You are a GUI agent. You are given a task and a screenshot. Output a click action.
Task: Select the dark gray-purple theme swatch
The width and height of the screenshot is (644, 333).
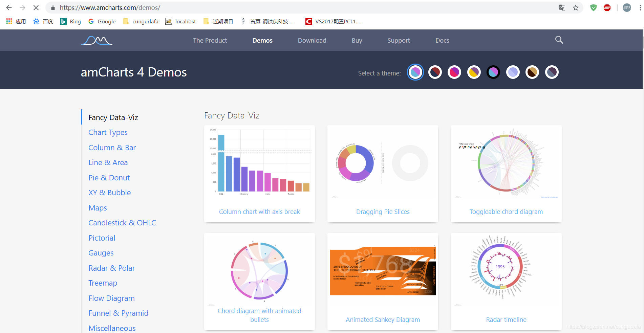[552, 72]
